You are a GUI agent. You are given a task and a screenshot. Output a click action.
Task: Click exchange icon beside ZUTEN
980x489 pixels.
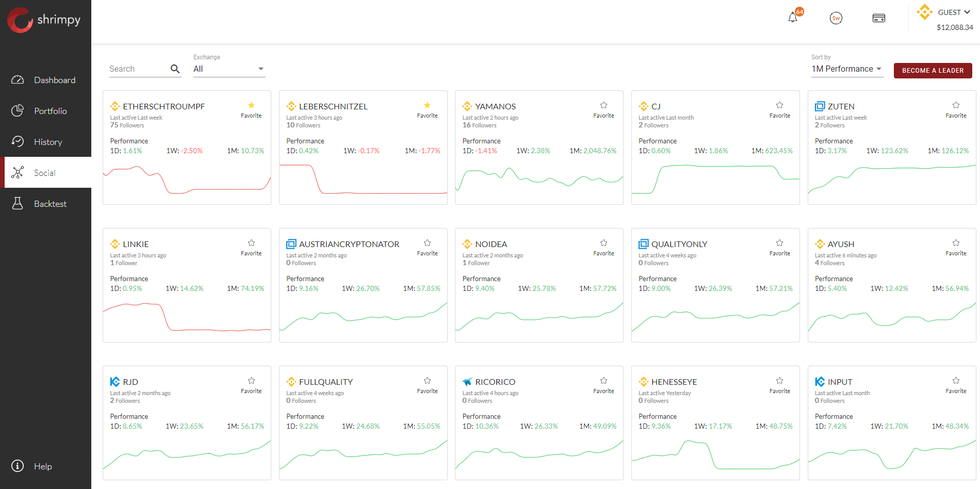pyautogui.click(x=820, y=106)
